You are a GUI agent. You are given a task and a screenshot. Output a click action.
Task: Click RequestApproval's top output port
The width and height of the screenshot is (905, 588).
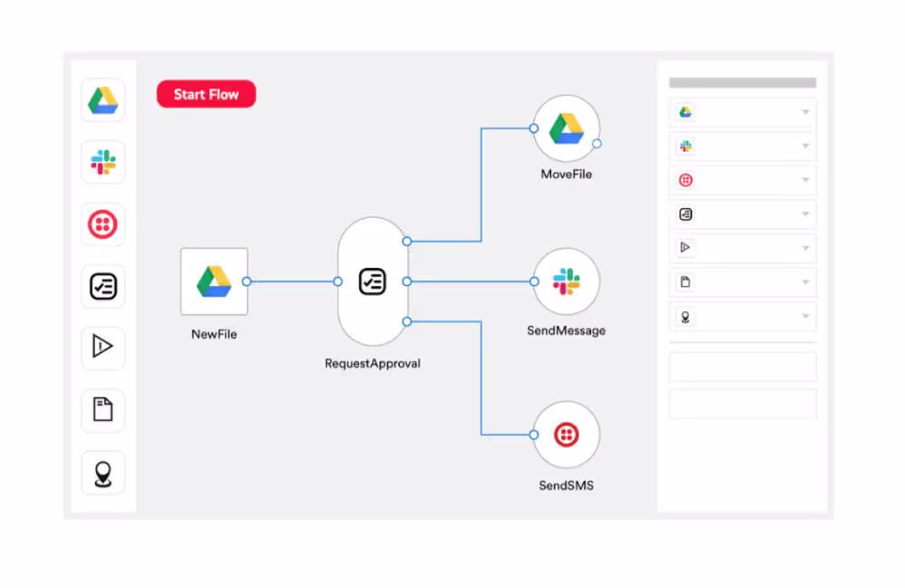[407, 242]
